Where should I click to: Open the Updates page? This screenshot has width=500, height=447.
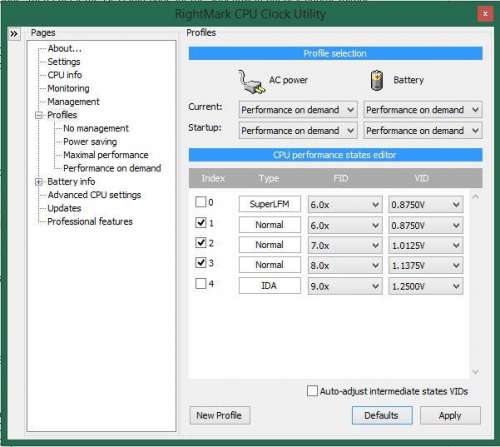tap(64, 208)
